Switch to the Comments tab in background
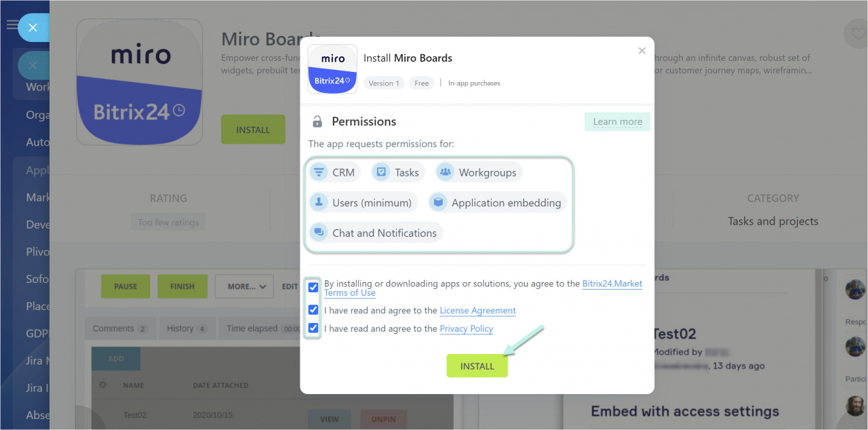 point(120,328)
